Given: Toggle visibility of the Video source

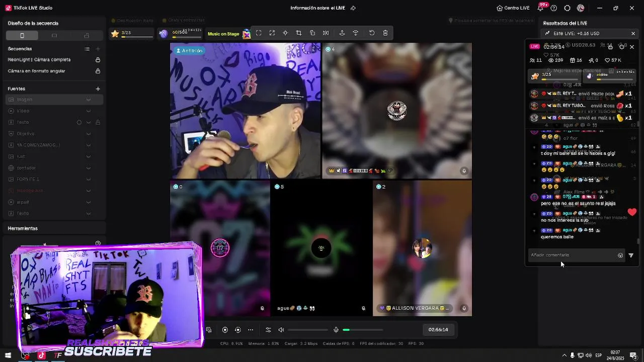Looking at the screenshot, I should tap(89, 111).
